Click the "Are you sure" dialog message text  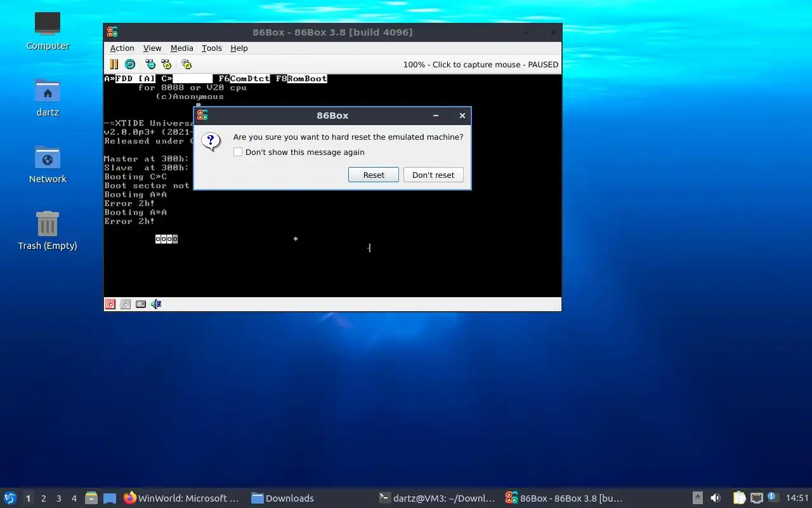click(348, 137)
